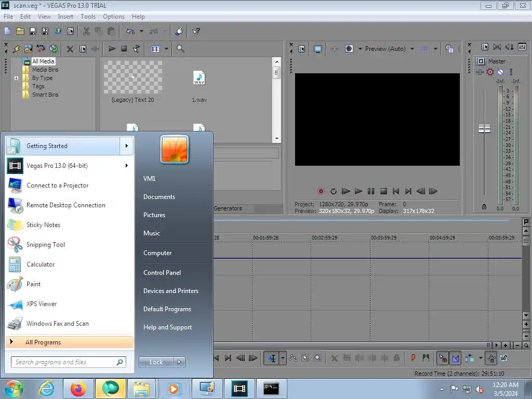The width and height of the screenshot is (532, 399).
Task: Click the Lock button
Action: point(156,362)
